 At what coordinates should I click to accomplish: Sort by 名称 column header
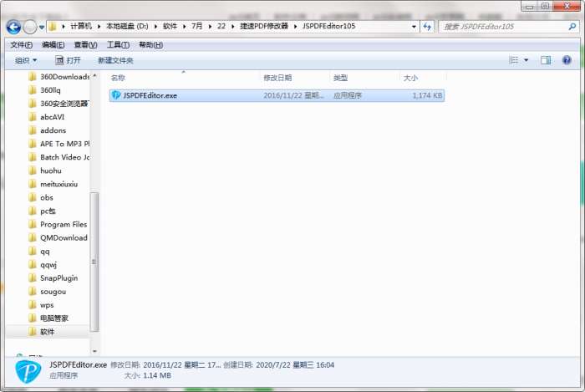[x=119, y=78]
